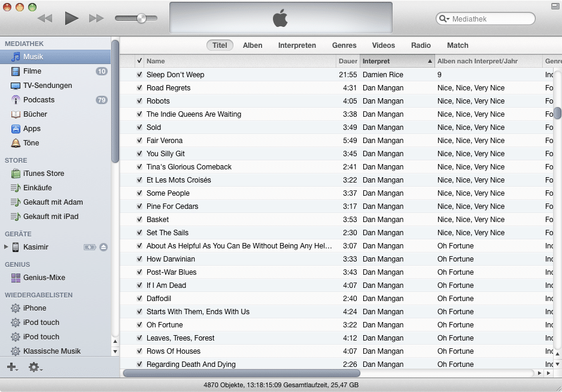Click the Kasimir battery charge icon
The image size is (562, 392).
pos(90,247)
